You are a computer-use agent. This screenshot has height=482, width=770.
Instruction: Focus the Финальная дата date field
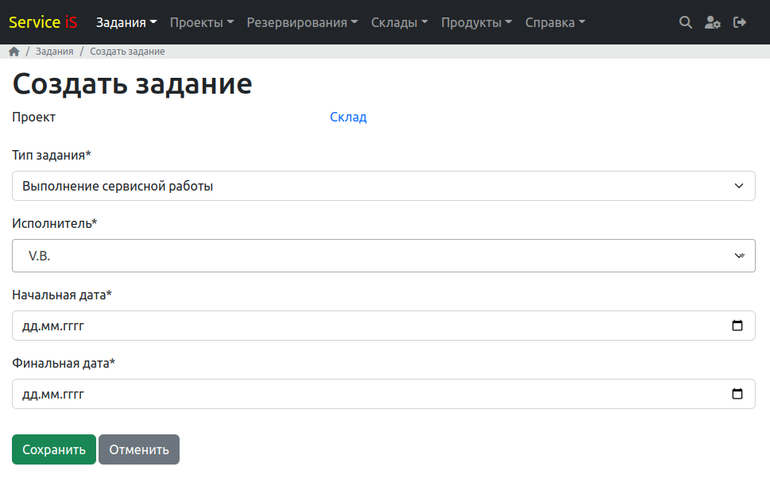pyautogui.click(x=384, y=394)
